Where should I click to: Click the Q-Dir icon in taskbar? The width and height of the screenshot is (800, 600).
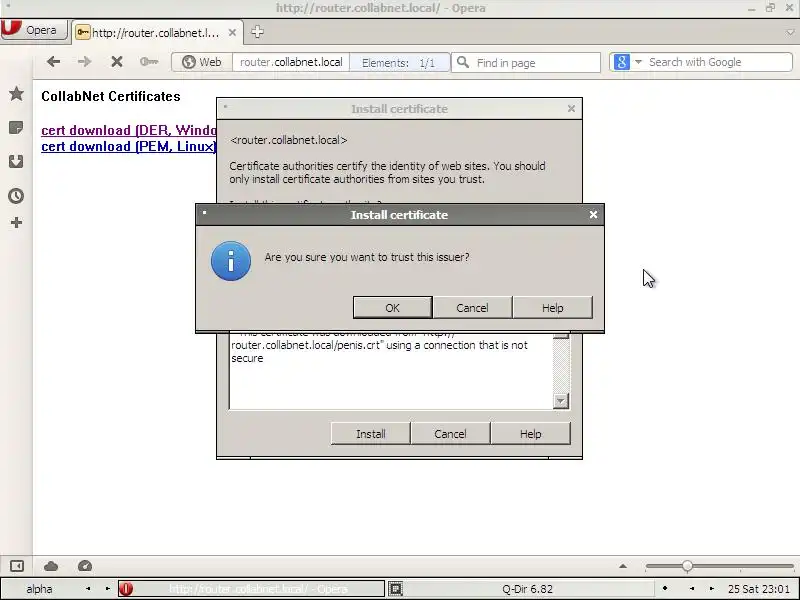click(395, 589)
